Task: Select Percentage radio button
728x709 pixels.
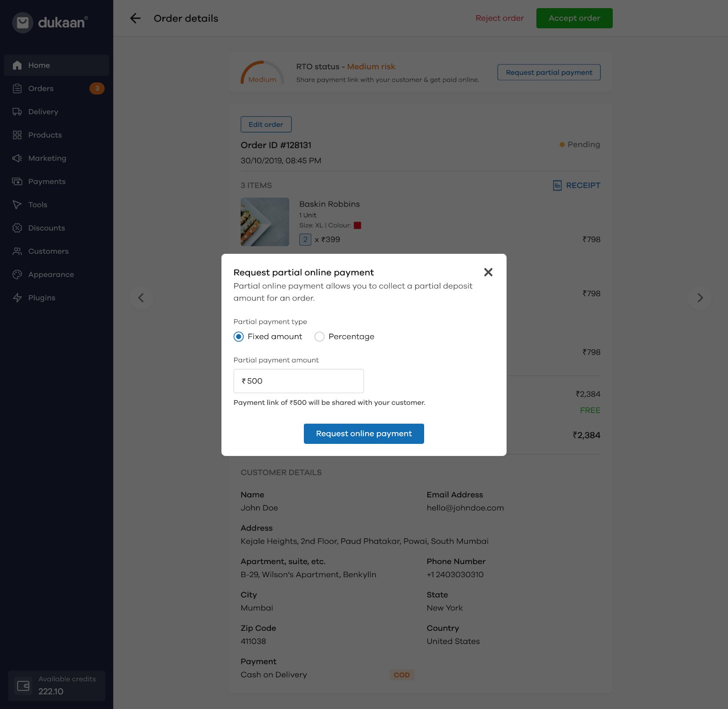Action: [319, 337]
